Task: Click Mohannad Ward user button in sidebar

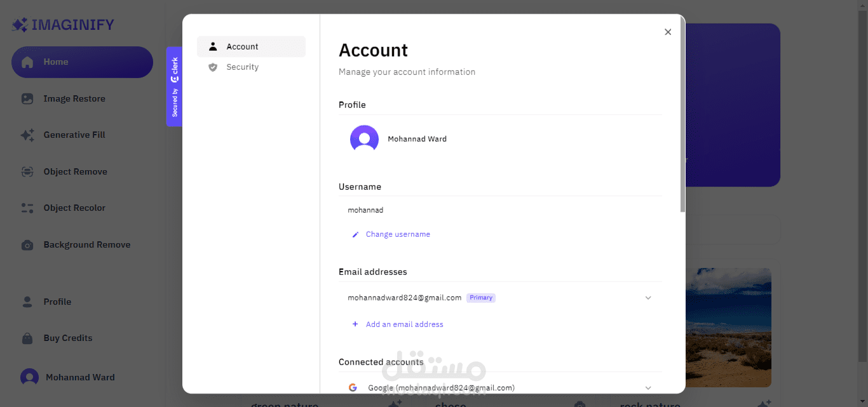Action: pos(68,377)
